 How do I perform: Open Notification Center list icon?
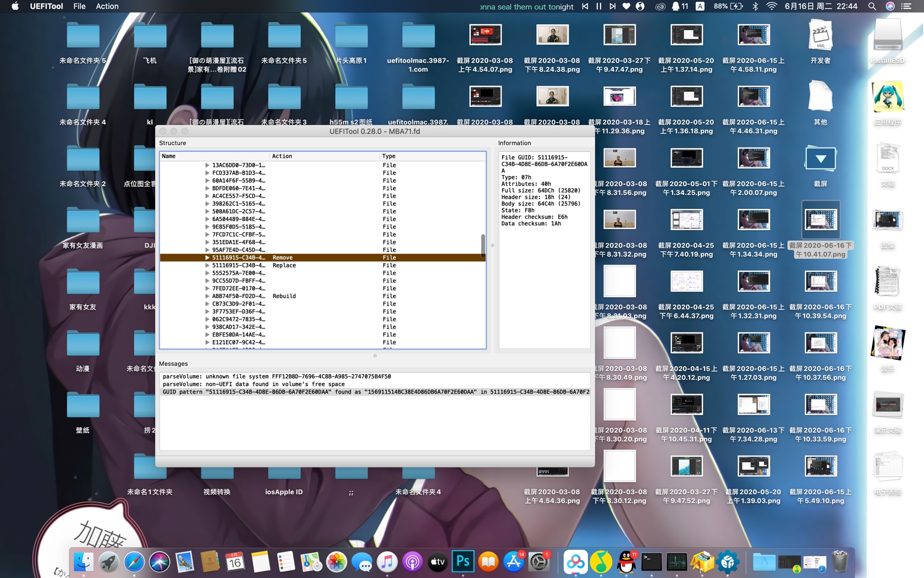pyautogui.click(x=907, y=6)
